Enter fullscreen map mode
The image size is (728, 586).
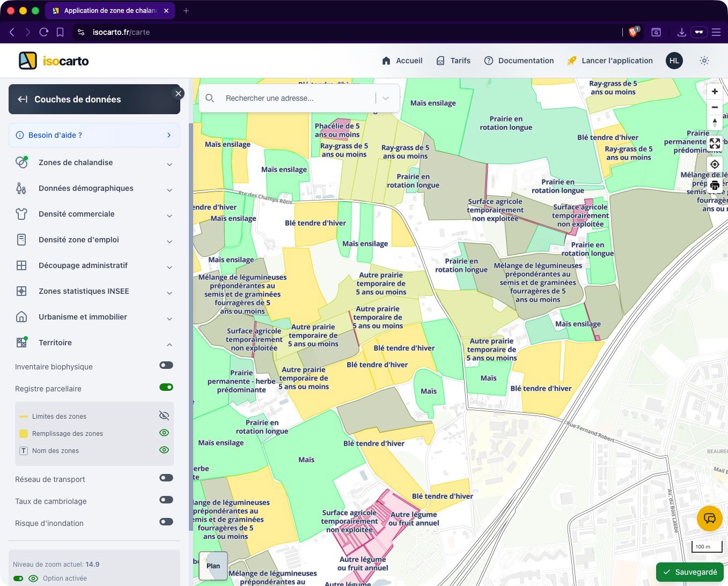point(715,143)
